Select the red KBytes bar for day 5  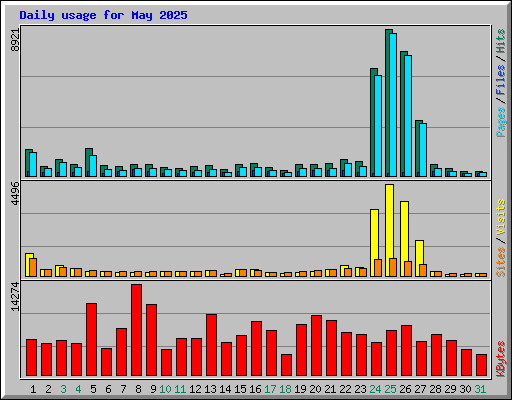coord(91,340)
